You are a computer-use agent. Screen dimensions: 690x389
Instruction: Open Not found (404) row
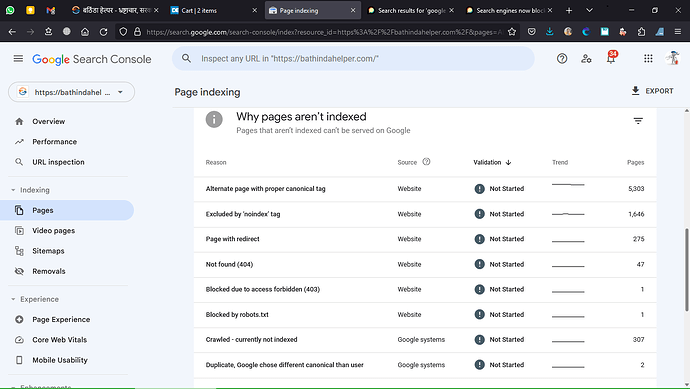coord(425,264)
